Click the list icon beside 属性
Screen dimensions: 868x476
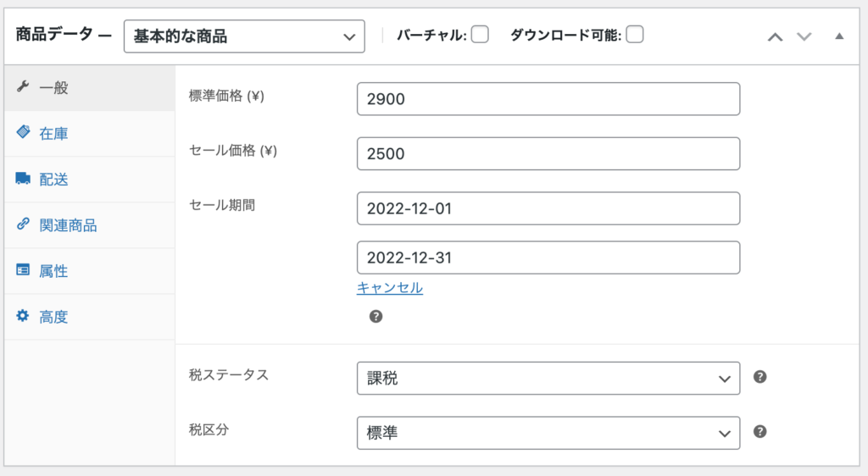(x=23, y=270)
